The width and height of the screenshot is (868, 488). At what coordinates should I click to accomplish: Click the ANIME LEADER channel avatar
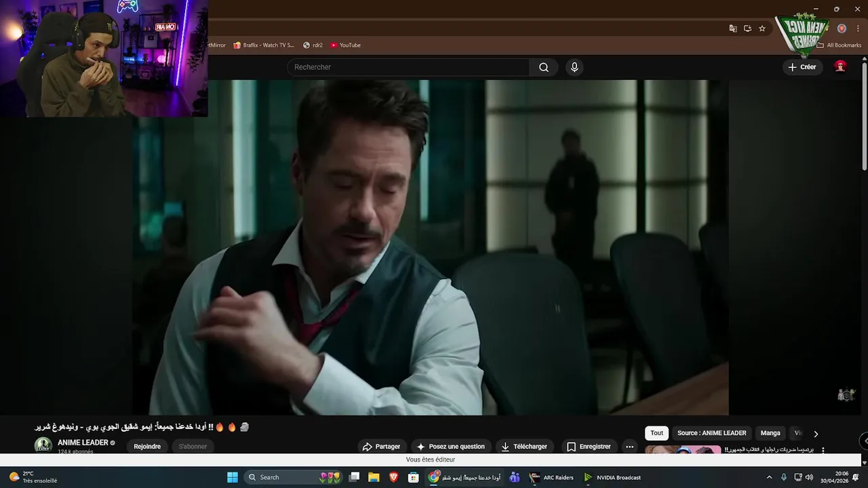(43, 445)
